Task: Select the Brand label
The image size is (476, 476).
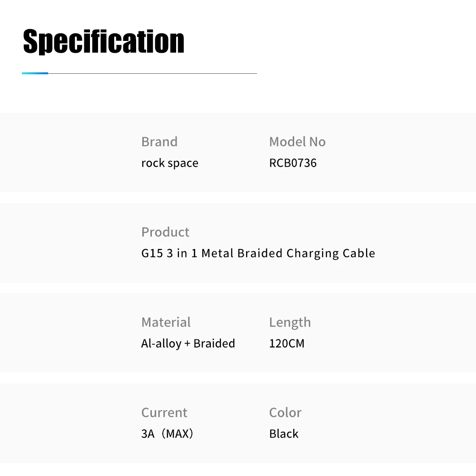Action: (x=159, y=142)
